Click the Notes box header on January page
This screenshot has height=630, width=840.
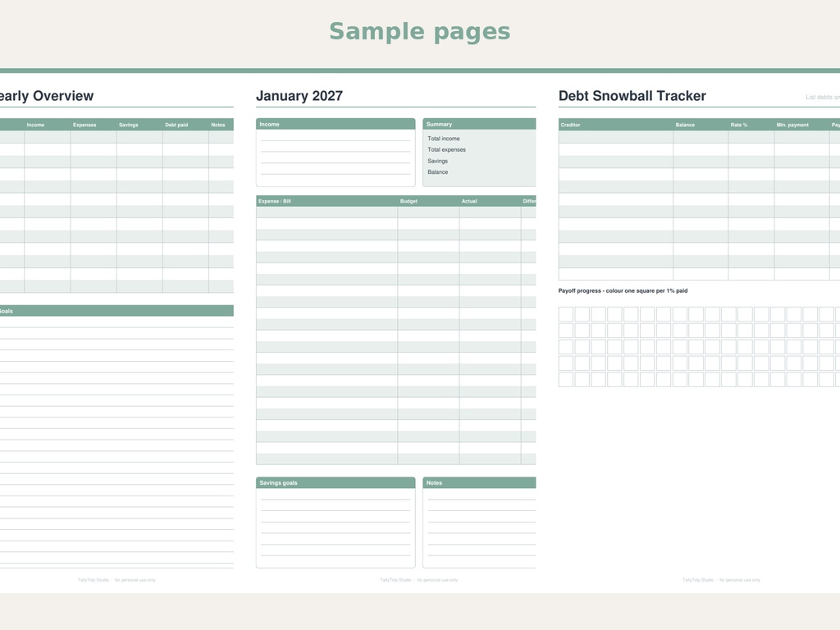[x=479, y=482]
